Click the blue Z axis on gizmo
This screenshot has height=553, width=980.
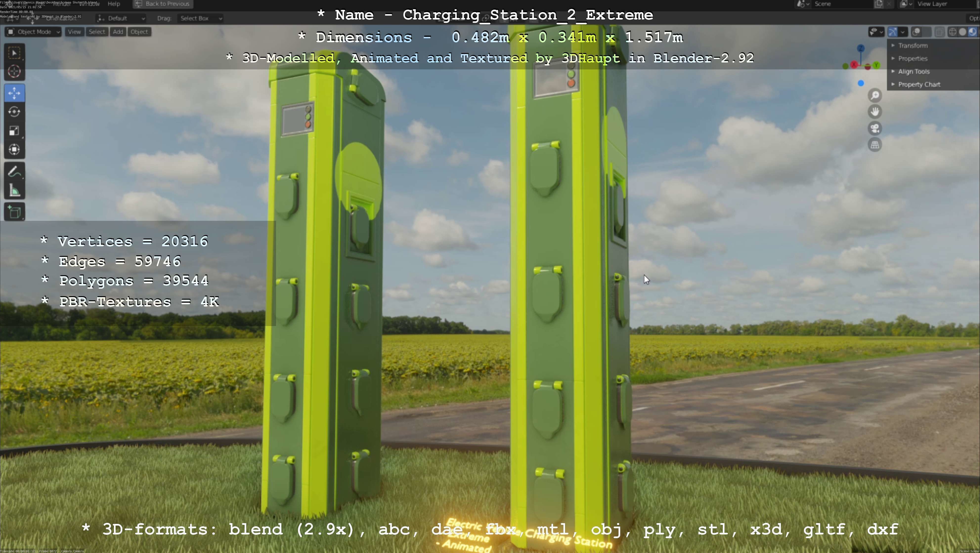point(861,48)
